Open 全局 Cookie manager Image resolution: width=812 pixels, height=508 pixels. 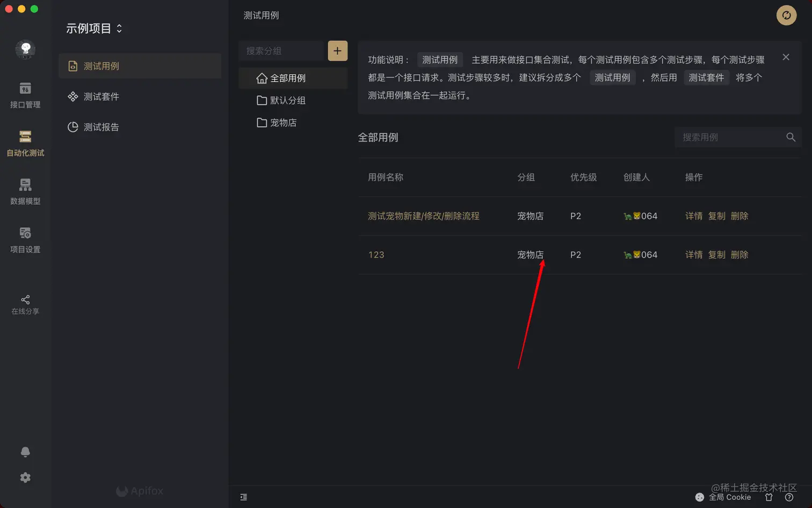[723, 497]
